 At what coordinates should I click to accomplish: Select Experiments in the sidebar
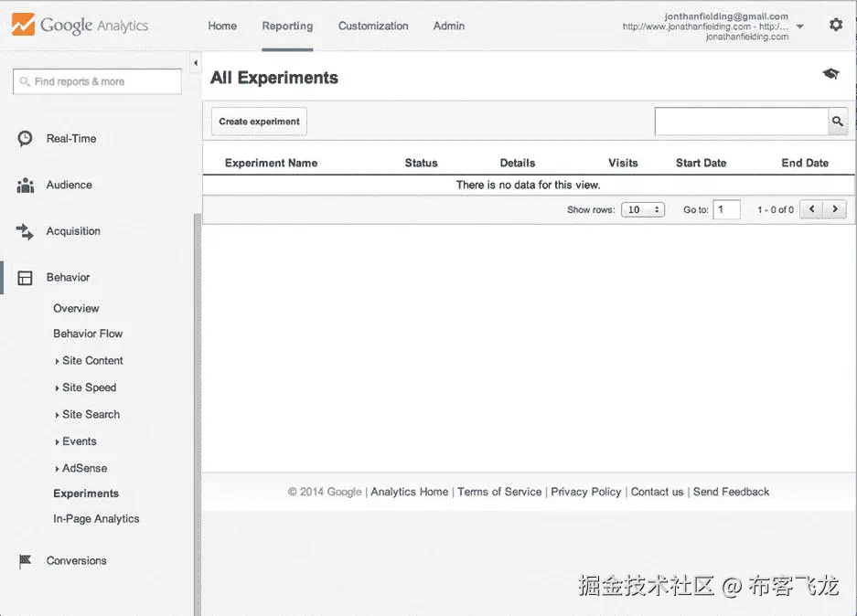pos(86,494)
